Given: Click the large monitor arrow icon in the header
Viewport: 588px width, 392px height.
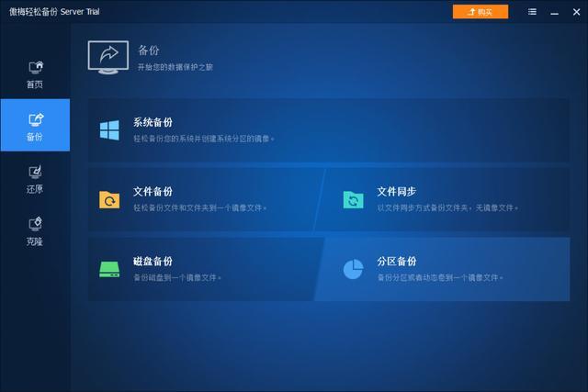Looking at the screenshot, I should coord(107,57).
